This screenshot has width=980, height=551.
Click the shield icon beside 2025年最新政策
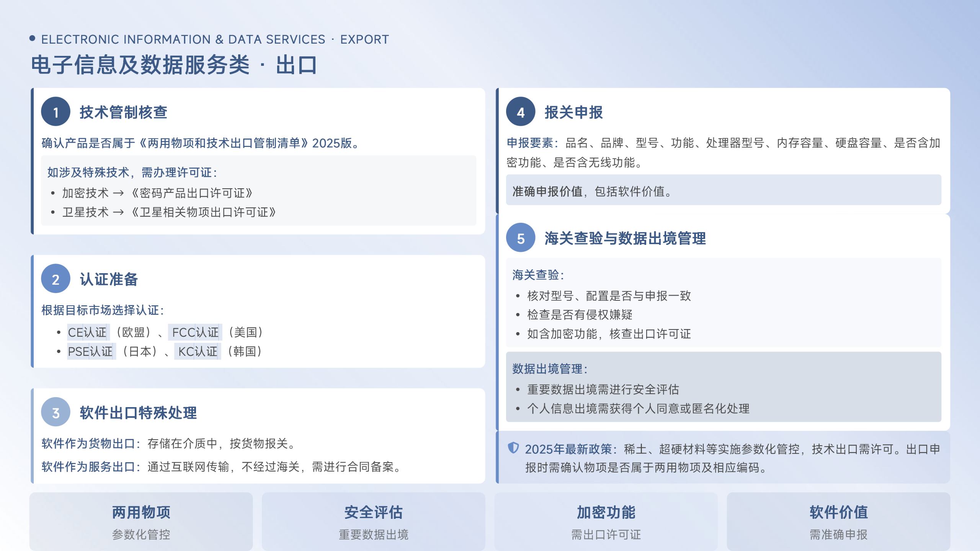(x=513, y=448)
